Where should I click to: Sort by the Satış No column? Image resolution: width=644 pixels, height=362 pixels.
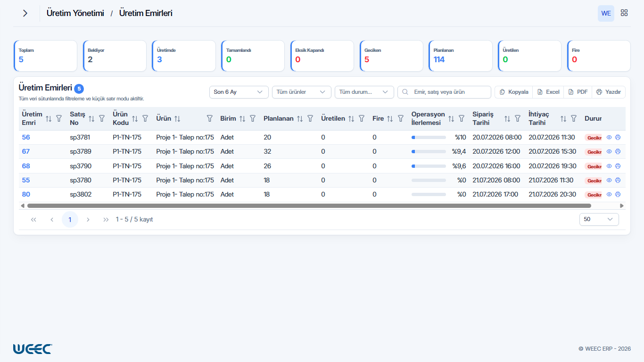point(91,119)
